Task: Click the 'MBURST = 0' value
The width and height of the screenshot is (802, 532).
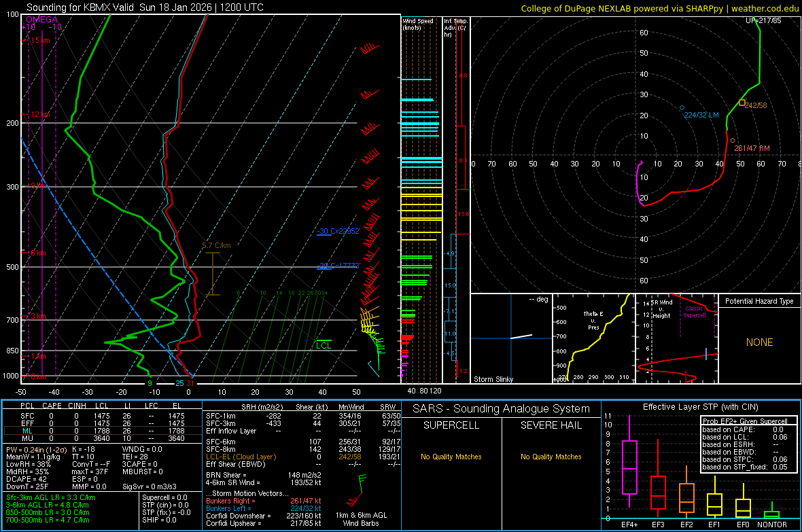Action: [x=143, y=472]
